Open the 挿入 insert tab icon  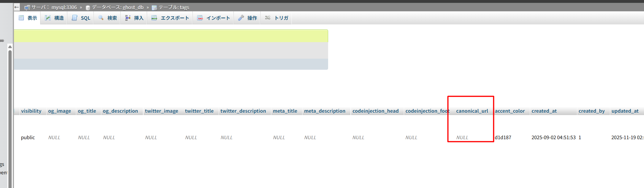(x=134, y=18)
